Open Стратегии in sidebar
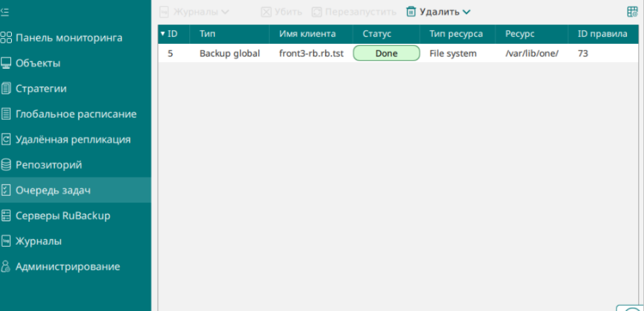The image size is (644, 311). (x=41, y=88)
